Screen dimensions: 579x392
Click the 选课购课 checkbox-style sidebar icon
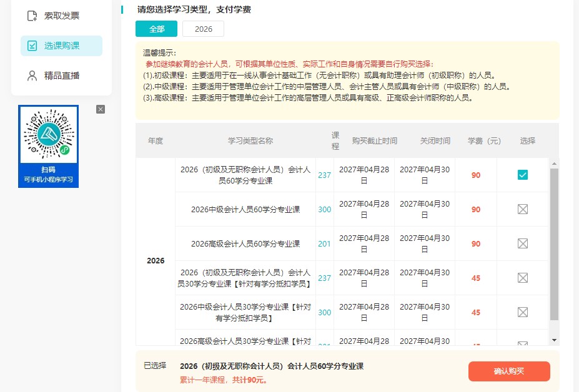tap(32, 46)
